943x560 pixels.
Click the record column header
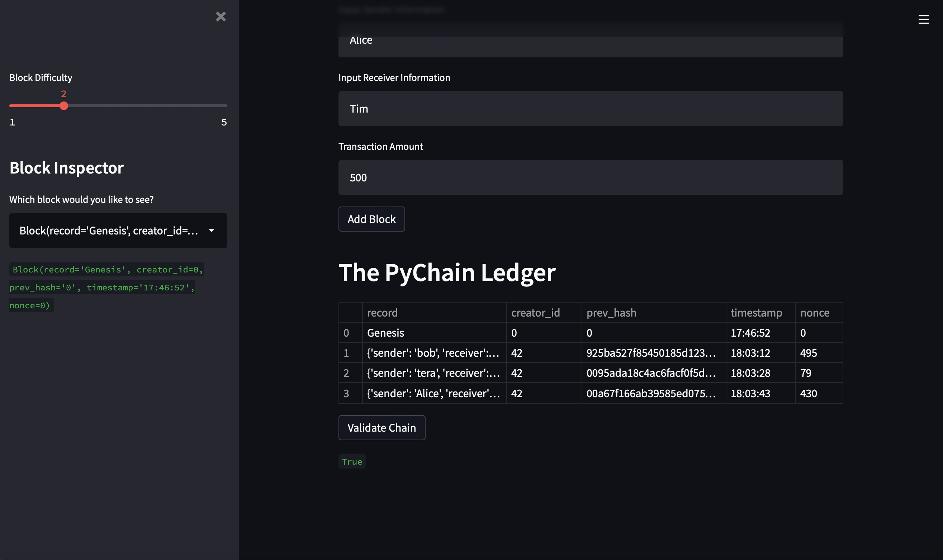coord(382,313)
